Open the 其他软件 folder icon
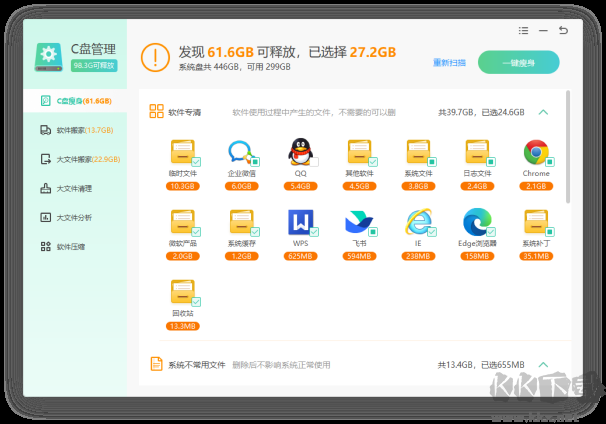Image resolution: width=606 pixels, height=424 pixels. coord(359,152)
